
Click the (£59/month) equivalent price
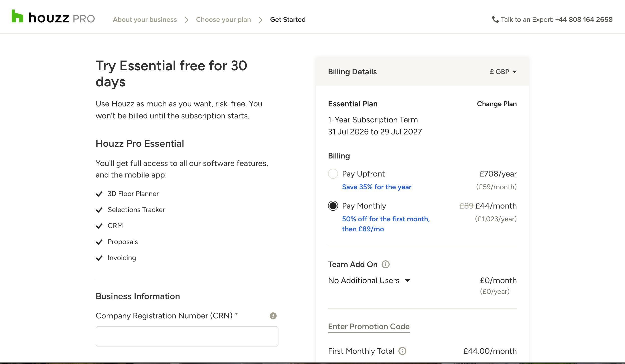pyautogui.click(x=496, y=187)
